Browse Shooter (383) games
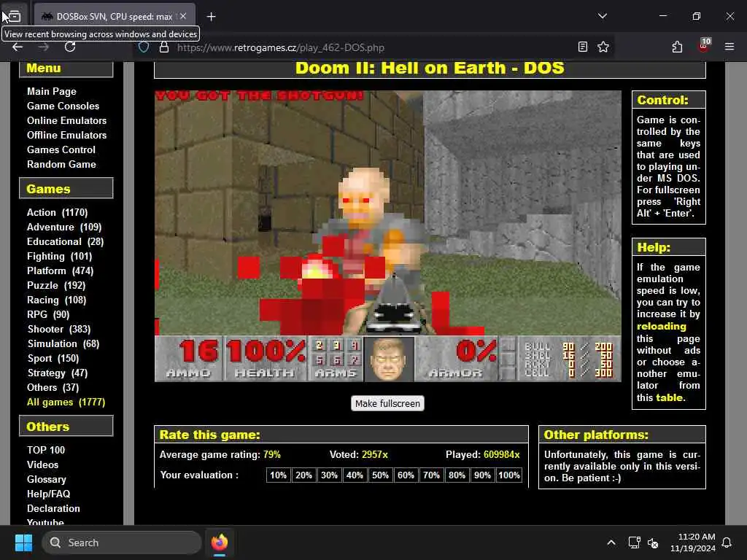747x560 pixels. pyautogui.click(x=59, y=329)
